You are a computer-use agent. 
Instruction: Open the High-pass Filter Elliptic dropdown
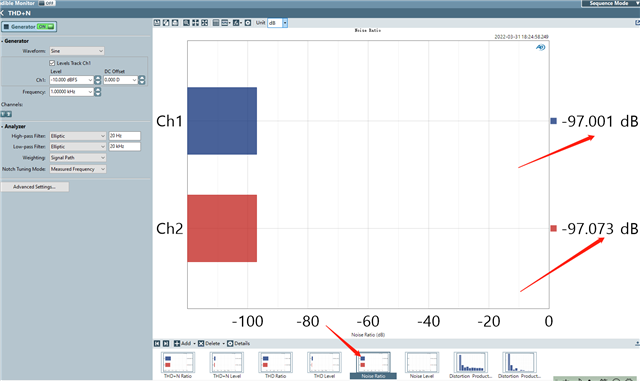[x=78, y=136]
